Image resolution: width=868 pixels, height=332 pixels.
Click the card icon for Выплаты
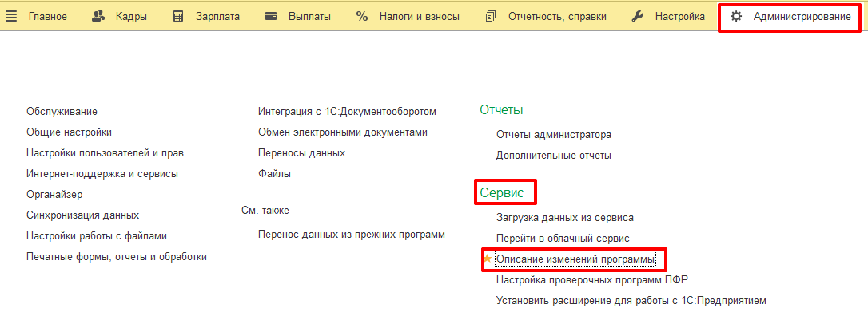[x=271, y=16]
